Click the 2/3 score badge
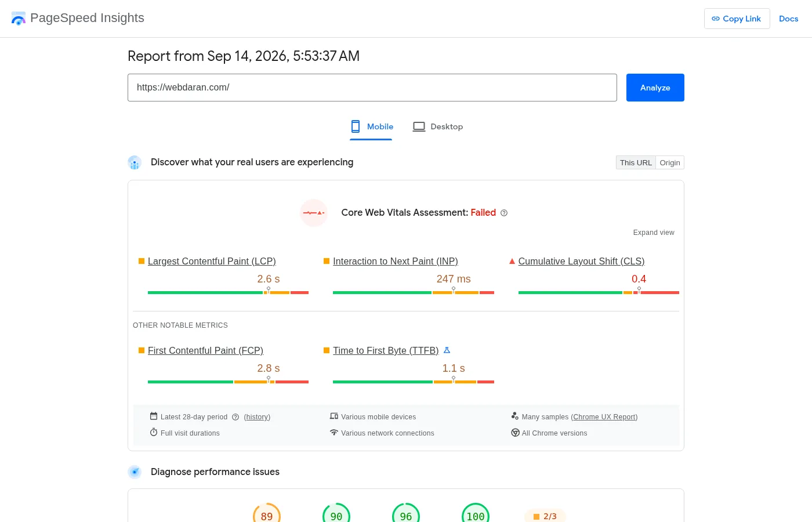Viewport: 812px width, 522px height. 545,516
